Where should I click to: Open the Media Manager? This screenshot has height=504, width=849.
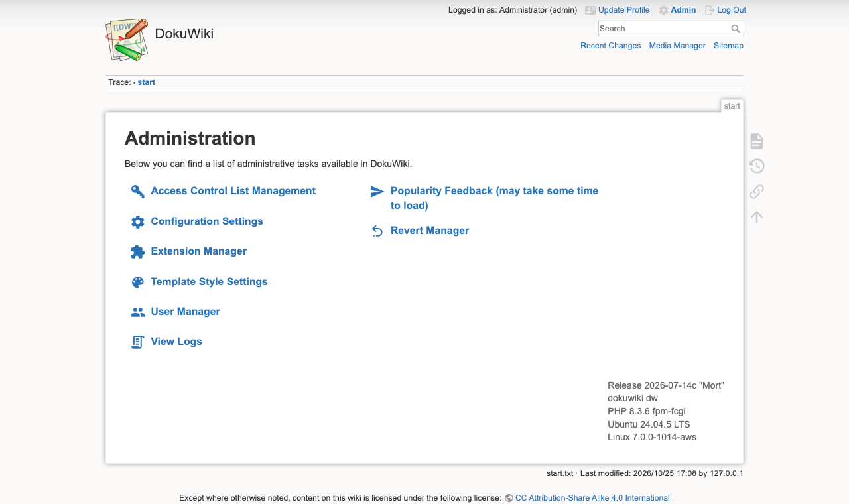677,46
